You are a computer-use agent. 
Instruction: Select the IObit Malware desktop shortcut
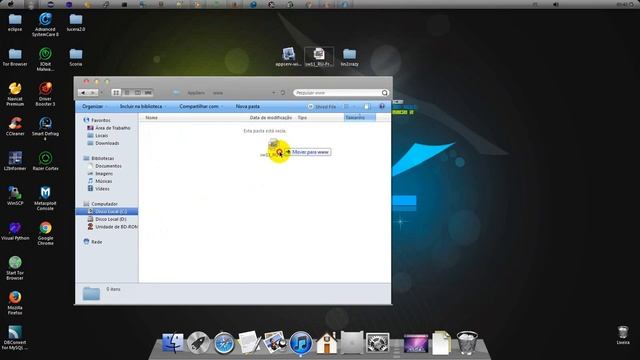(45, 60)
